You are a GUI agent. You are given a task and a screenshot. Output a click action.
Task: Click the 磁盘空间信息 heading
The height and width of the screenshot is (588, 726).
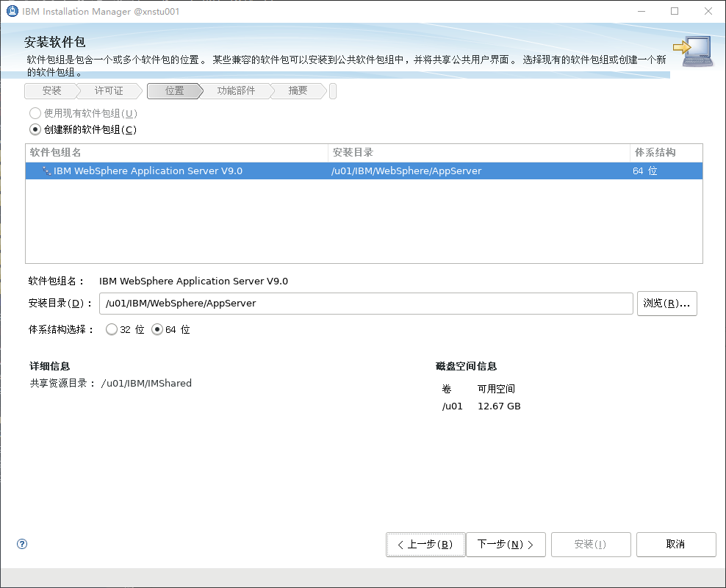click(467, 366)
